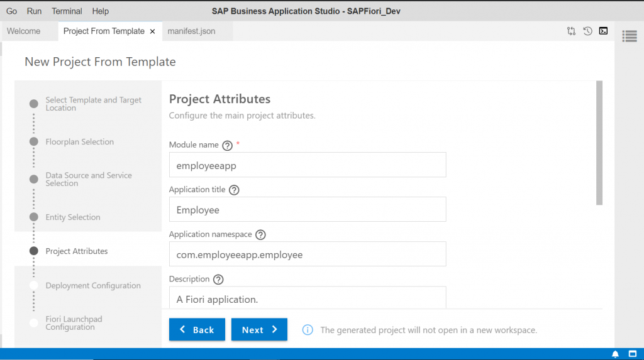Click the wizard form vertical scrollbar
This screenshot has width=644, height=360.
pyautogui.click(x=599, y=143)
